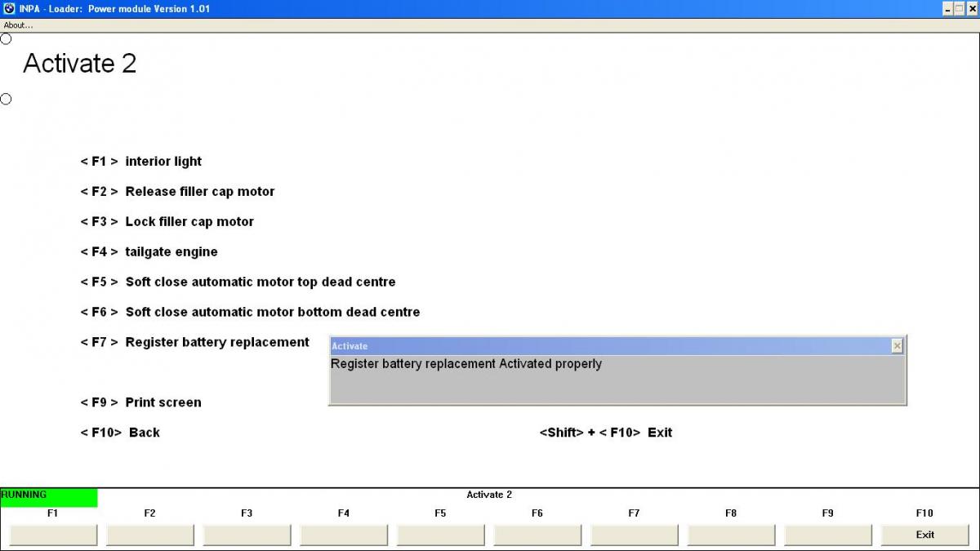The image size is (980, 551).
Task: Click the 'Shift + F10 Exit' text
Action: (x=606, y=433)
